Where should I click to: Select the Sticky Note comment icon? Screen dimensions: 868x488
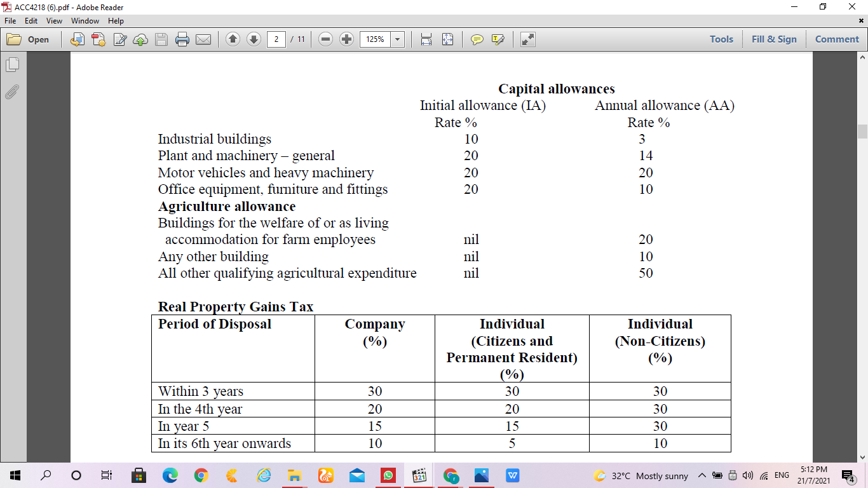click(x=477, y=39)
